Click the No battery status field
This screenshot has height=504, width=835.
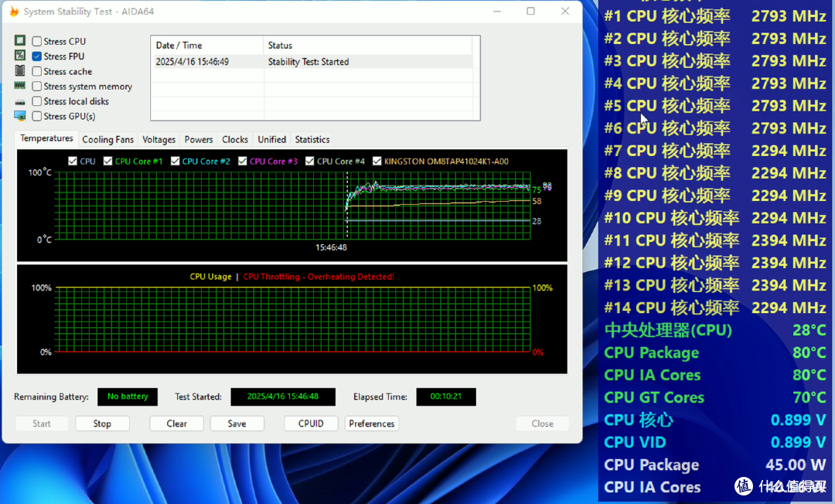128,397
